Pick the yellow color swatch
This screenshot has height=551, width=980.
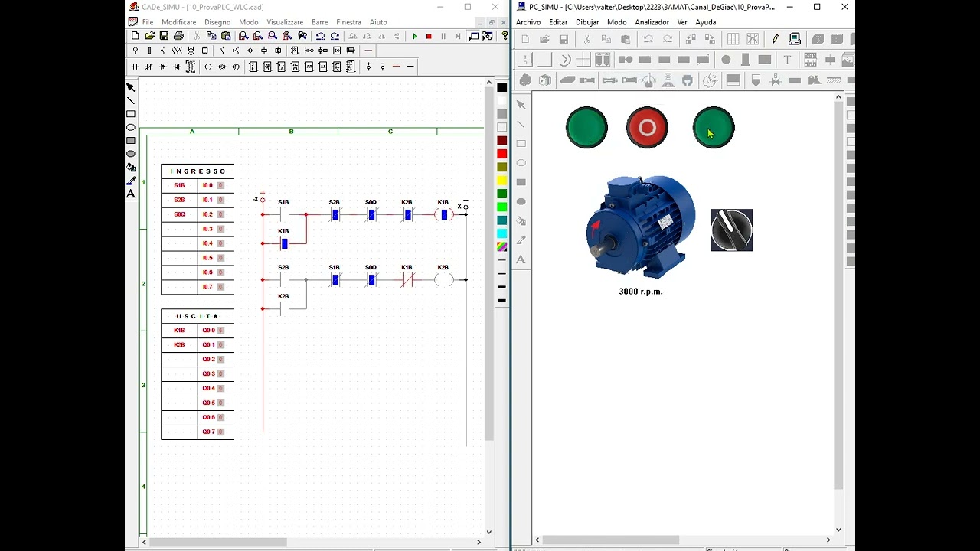(502, 181)
